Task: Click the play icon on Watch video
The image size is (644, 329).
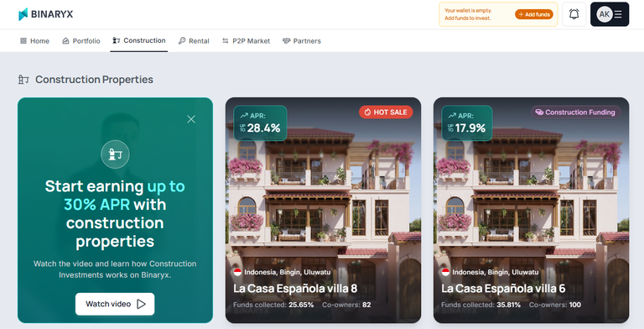Action: tap(141, 304)
